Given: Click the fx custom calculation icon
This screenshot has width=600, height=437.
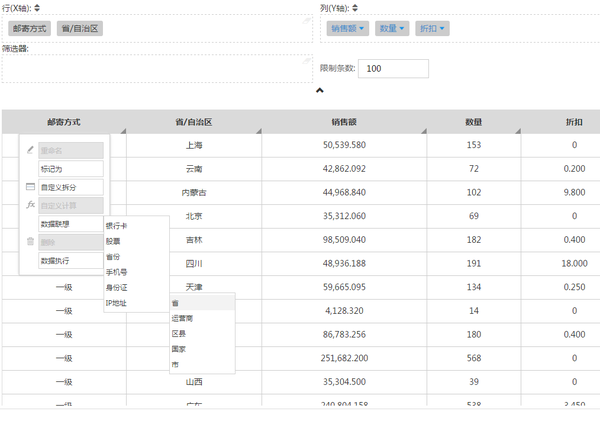Looking at the screenshot, I should coord(31,205).
